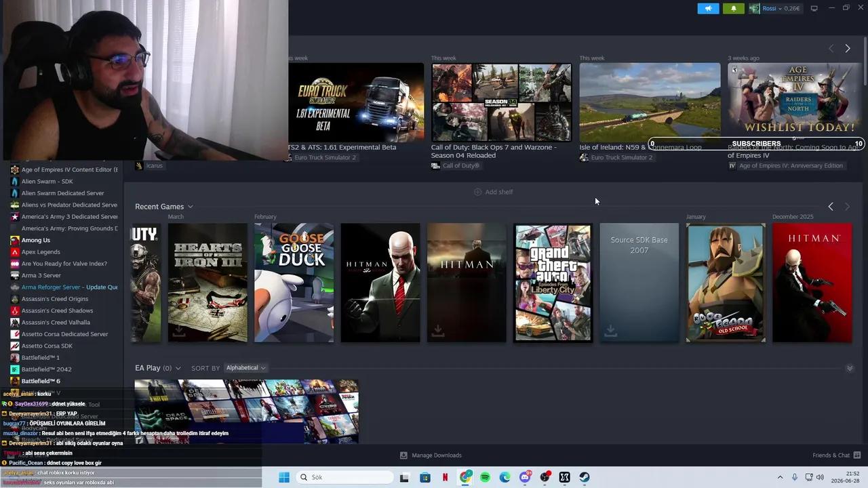Go to next news items arrow
Image resolution: width=868 pixels, height=488 pixels.
(848, 48)
